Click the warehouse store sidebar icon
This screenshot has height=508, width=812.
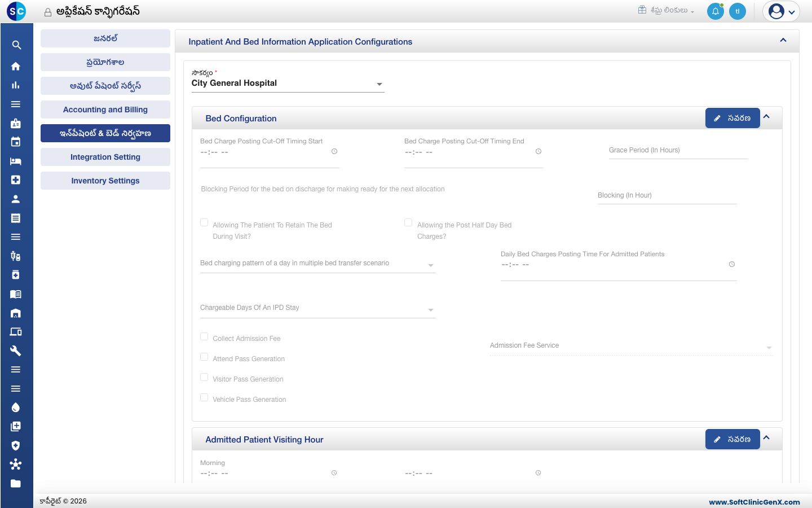point(16,313)
